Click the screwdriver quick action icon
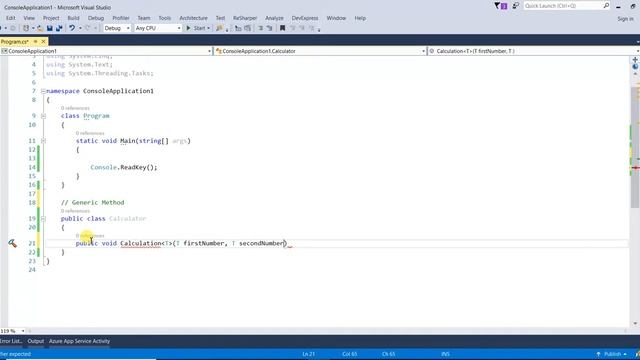Image resolution: width=640 pixels, height=360 pixels. click(13, 243)
